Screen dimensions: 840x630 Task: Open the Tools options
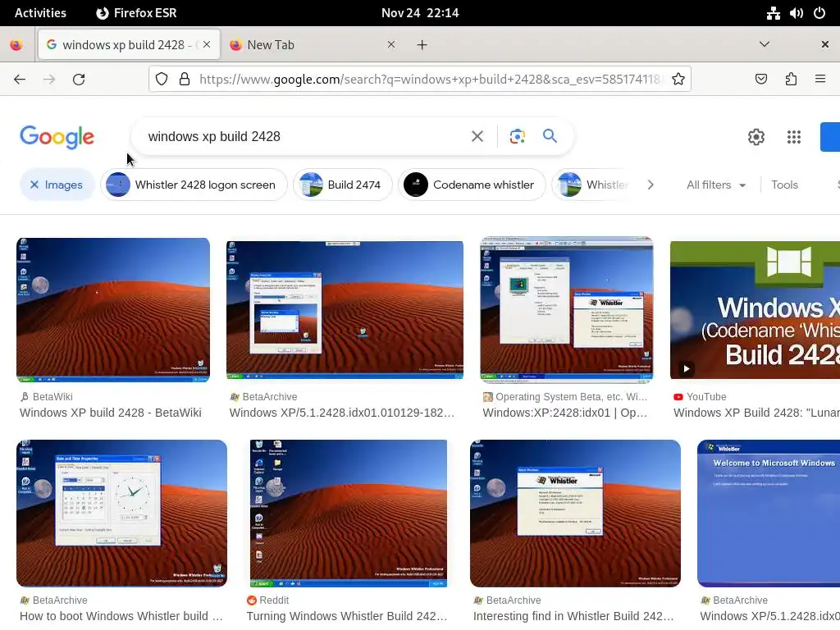(784, 185)
